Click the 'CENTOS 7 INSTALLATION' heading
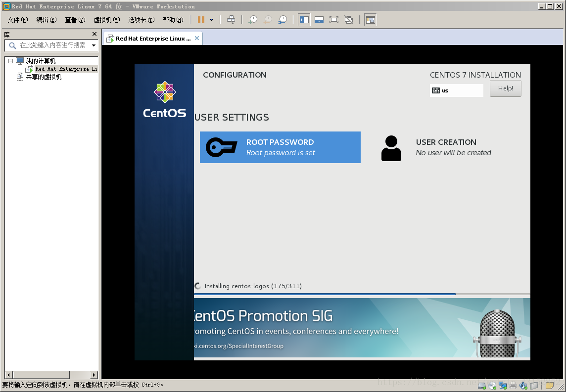The image size is (566, 392). point(475,75)
